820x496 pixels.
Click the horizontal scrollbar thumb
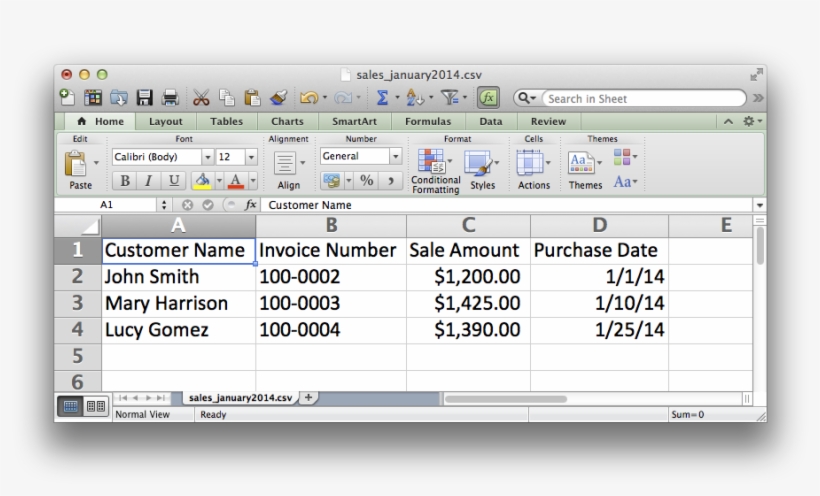click(506, 399)
